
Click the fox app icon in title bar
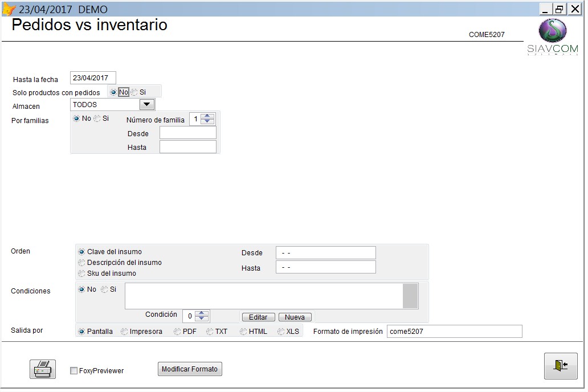(9, 9)
